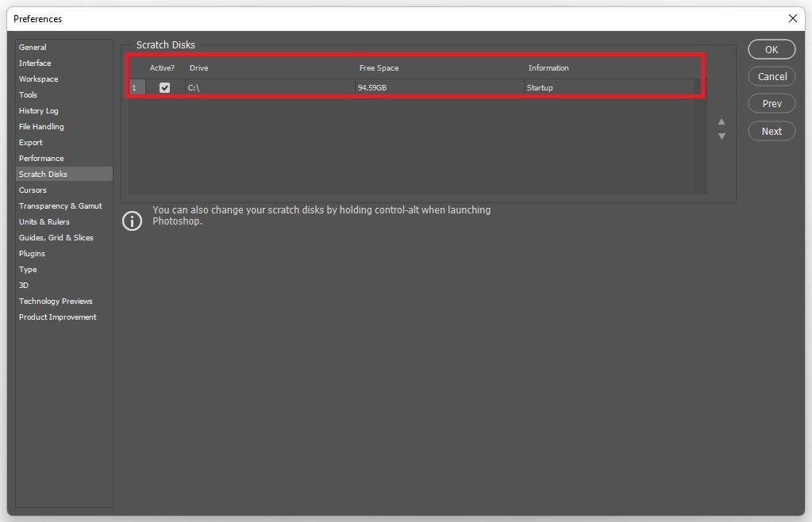Image resolution: width=812 pixels, height=522 pixels.
Task: Click the up arrow to raise disk priority
Action: tap(722, 122)
